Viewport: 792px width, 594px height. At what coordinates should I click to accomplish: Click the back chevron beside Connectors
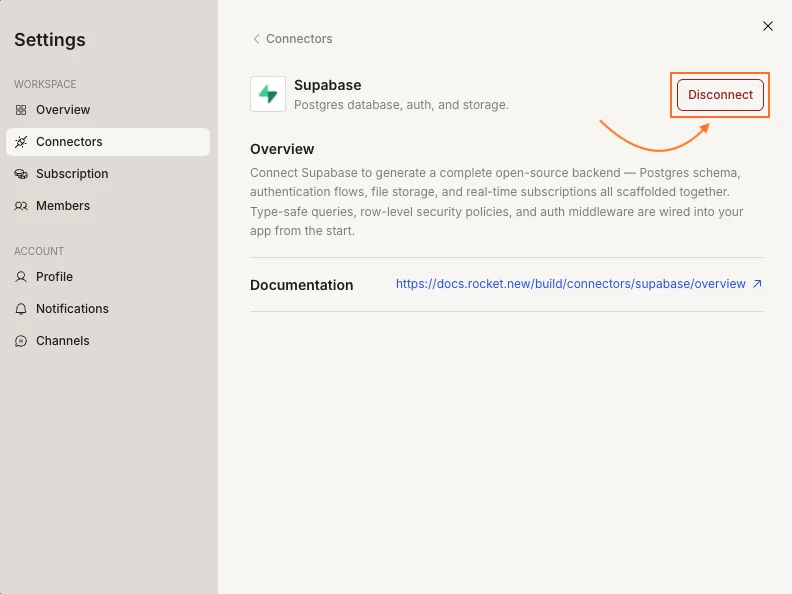tap(257, 39)
